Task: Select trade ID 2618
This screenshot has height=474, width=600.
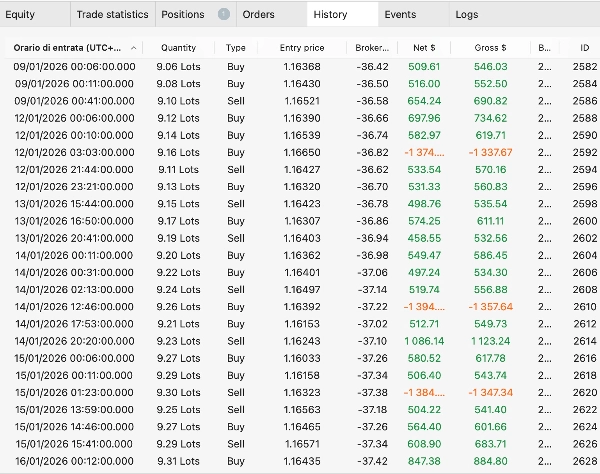Action: coord(585,376)
